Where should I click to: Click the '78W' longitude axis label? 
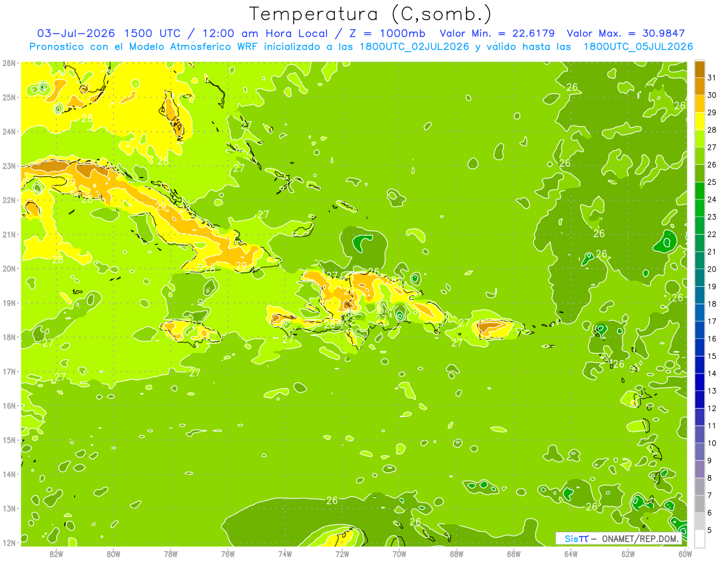coord(171,554)
